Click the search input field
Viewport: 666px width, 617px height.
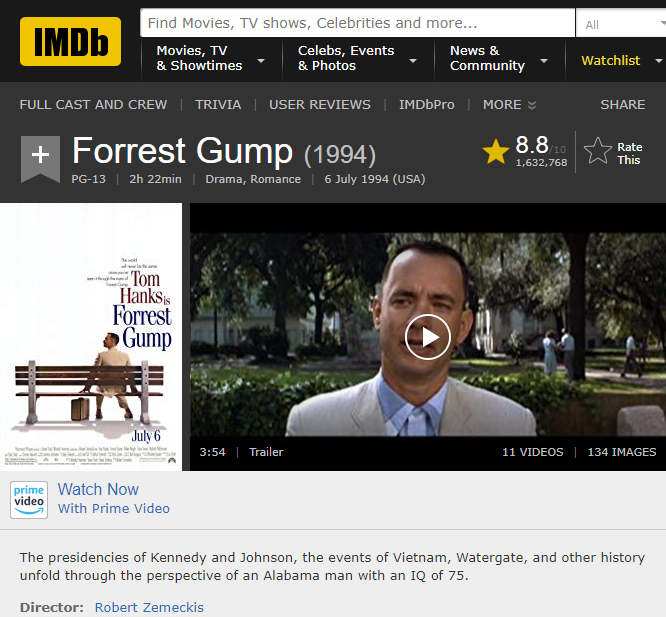357,23
